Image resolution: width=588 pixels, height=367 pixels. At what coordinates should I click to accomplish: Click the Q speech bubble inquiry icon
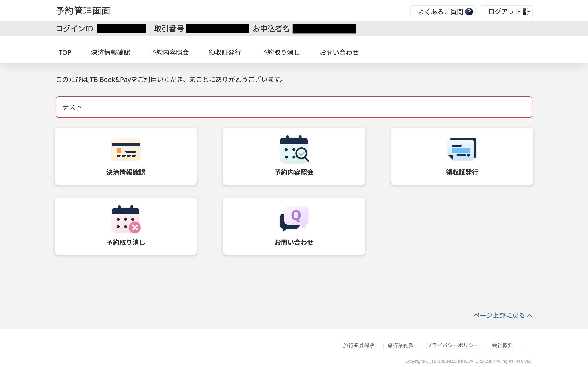coord(294,218)
